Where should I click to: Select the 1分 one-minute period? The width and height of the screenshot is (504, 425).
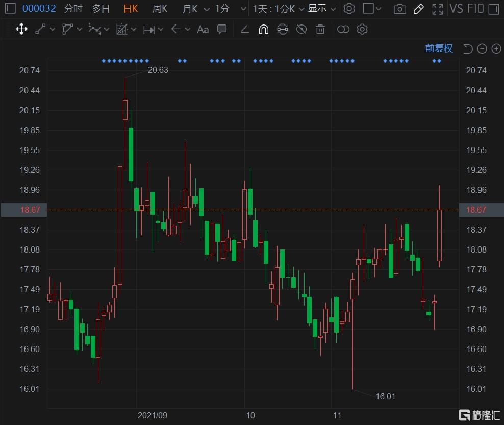tap(222, 8)
